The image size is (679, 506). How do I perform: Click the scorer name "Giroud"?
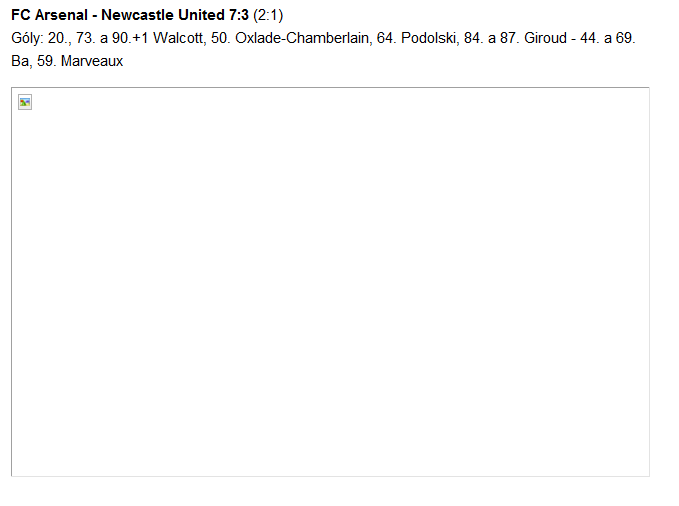[545, 38]
